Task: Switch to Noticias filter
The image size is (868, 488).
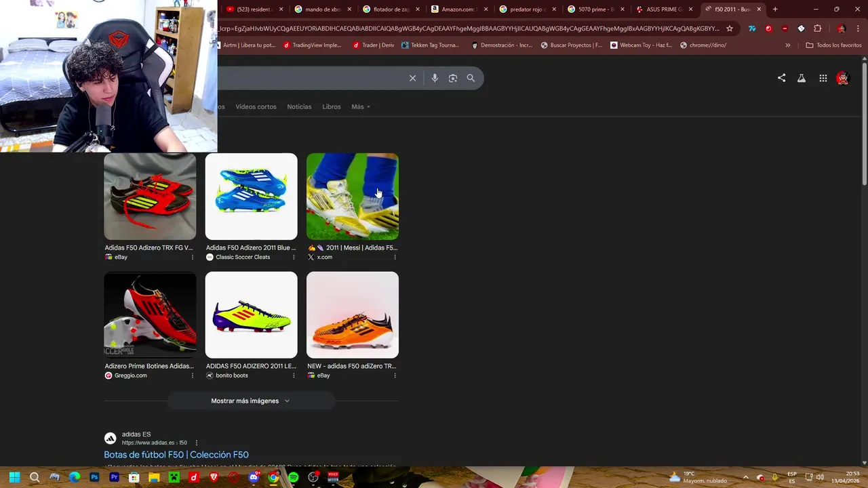Action: 299,106
